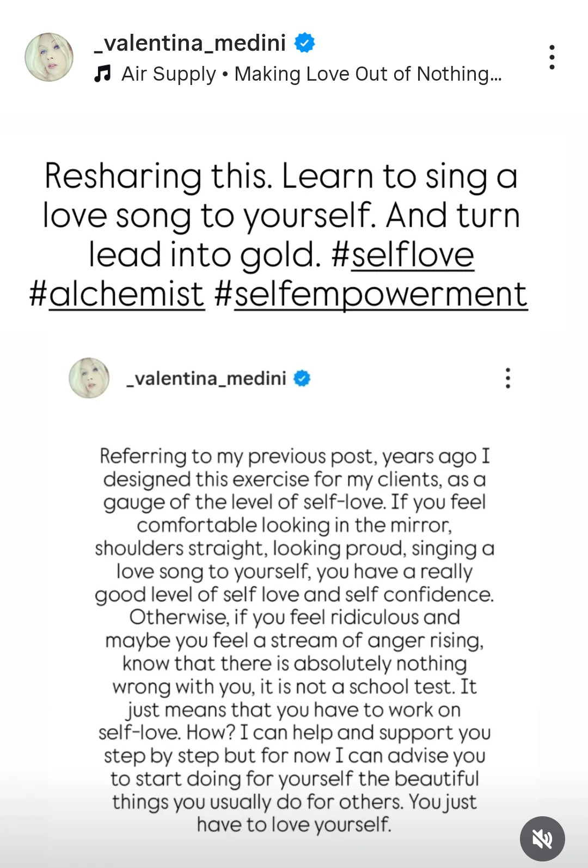Open the username on the reshared post
This screenshot has width=588, height=868.
click(206, 378)
